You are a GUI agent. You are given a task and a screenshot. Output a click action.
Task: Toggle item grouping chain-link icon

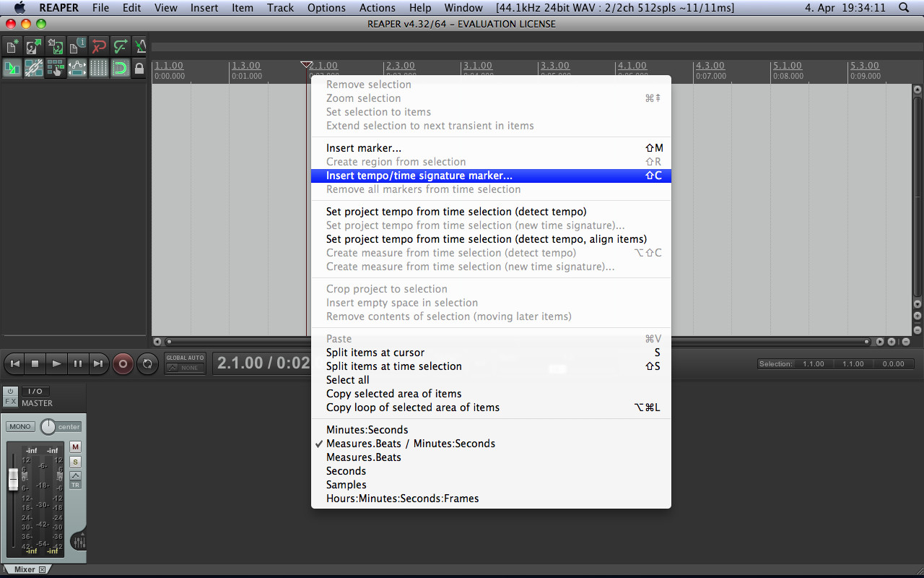[34, 69]
